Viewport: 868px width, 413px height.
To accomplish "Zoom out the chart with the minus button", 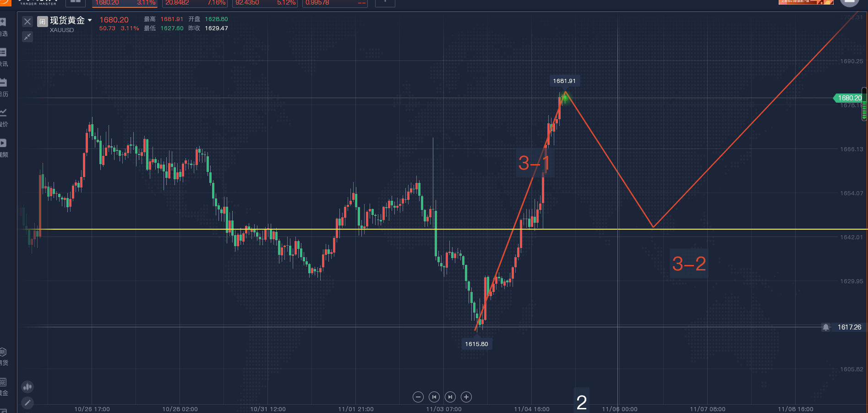I will coord(418,397).
